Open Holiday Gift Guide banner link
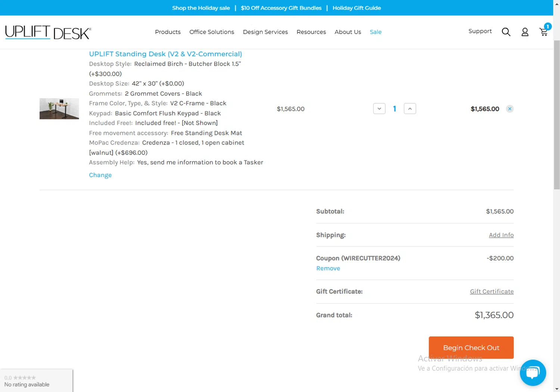The width and height of the screenshot is (560, 392). 357,8
